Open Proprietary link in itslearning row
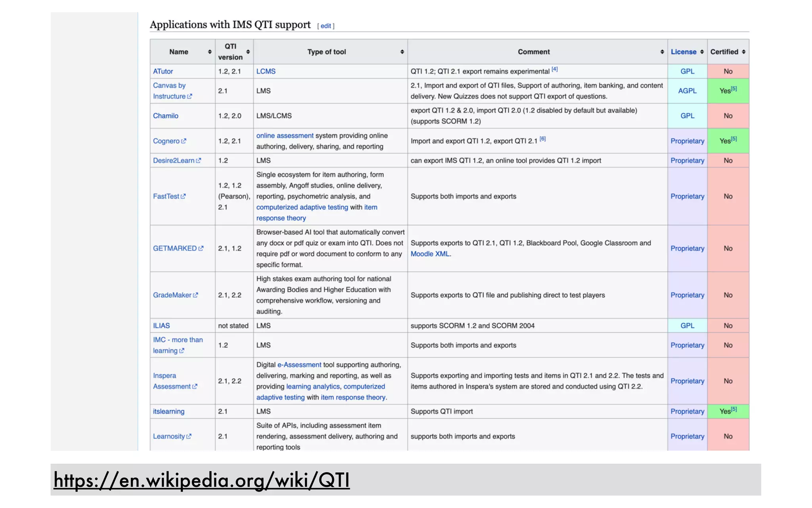Image resolution: width=812 pixels, height=508 pixels. coord(688,411)
